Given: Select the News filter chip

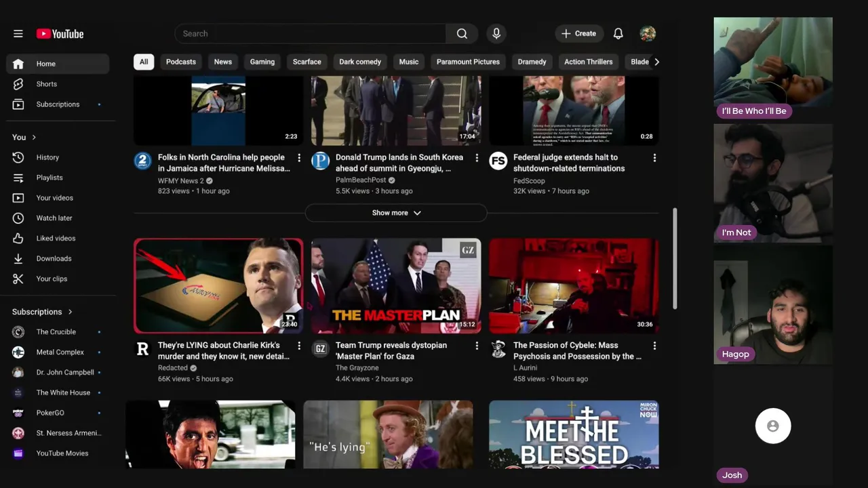Looking at the screenshot, I should (x=223, y=62).
